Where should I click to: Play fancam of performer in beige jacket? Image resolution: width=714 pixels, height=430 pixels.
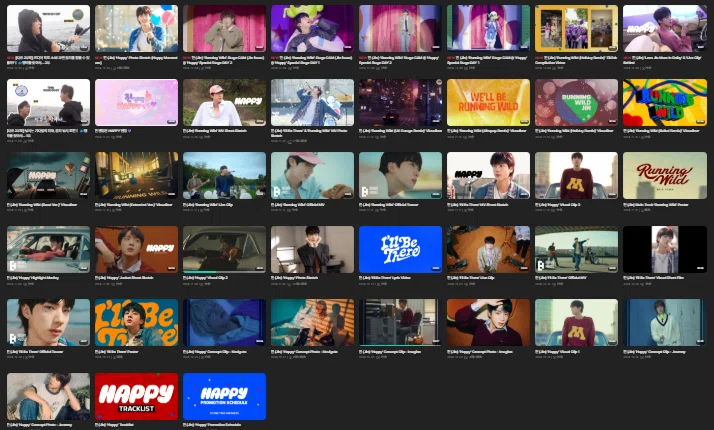224,28
